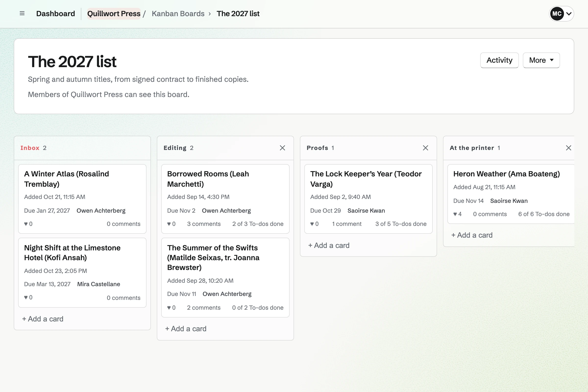588x392 pixels.
Task: Add a card to the Inbox column
Action: [x=43, y=319]
